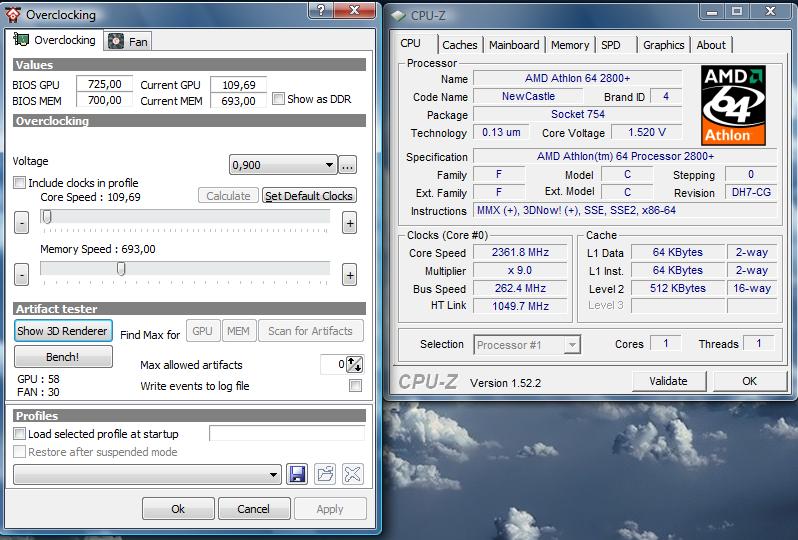Save the overclocking profile with floppy icon

coord(297,474)
